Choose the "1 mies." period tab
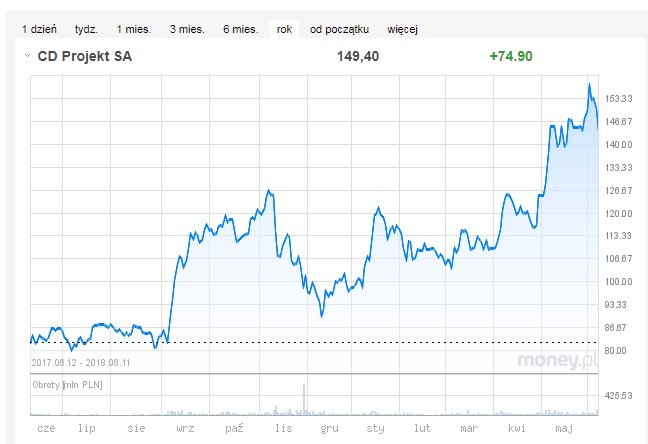 [x=133, y=30]
